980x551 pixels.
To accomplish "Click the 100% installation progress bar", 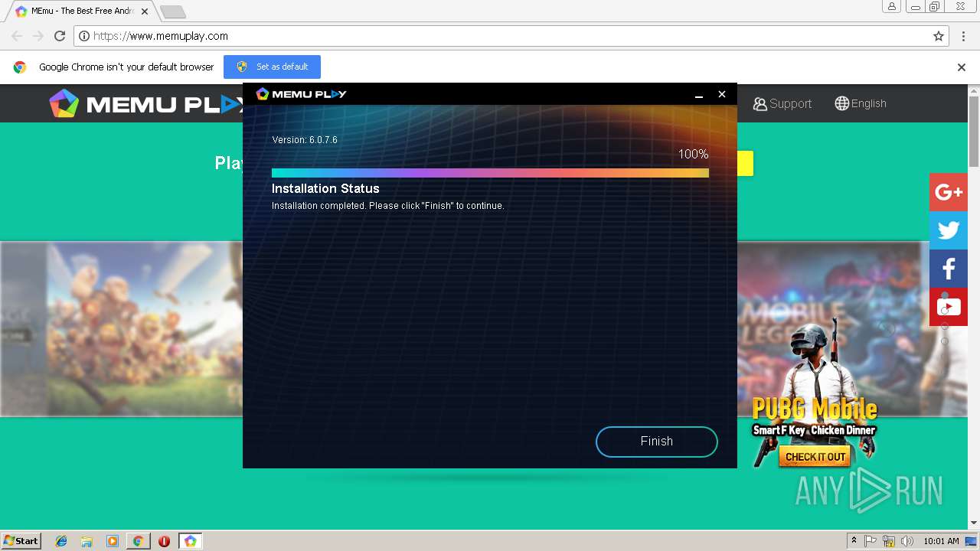I will click(x=490, y=173).
